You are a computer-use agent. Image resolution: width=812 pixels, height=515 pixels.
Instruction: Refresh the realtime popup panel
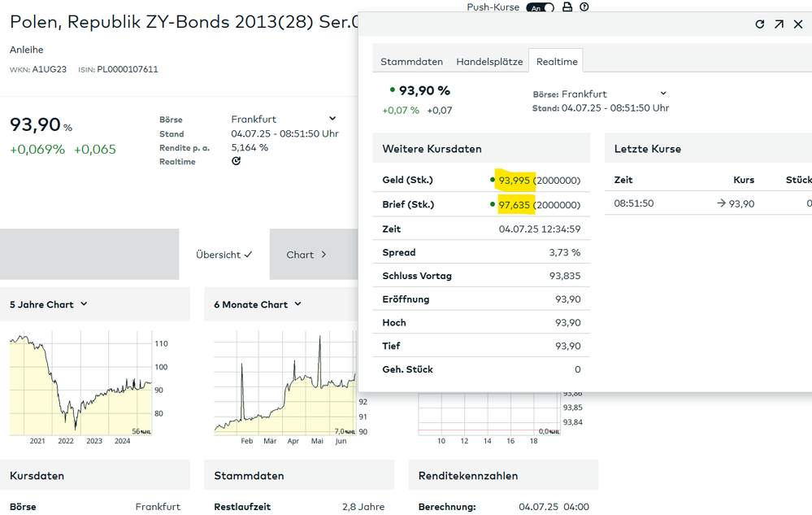point(760,24)
